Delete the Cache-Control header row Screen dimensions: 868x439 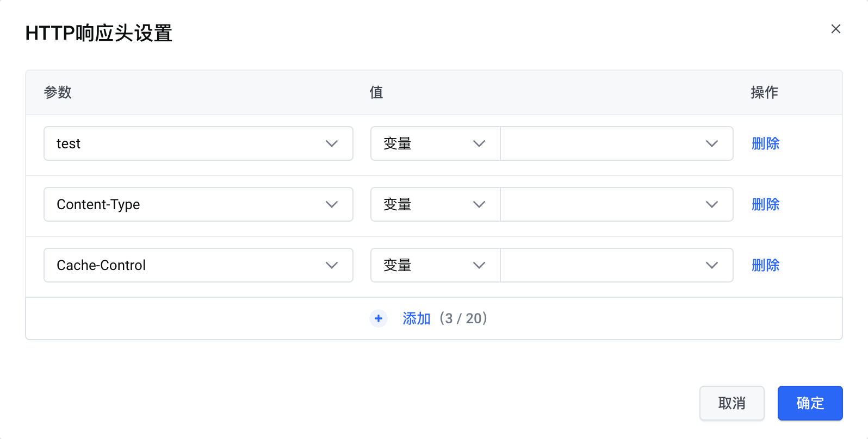pyautogui.click(x=765, y=265)
